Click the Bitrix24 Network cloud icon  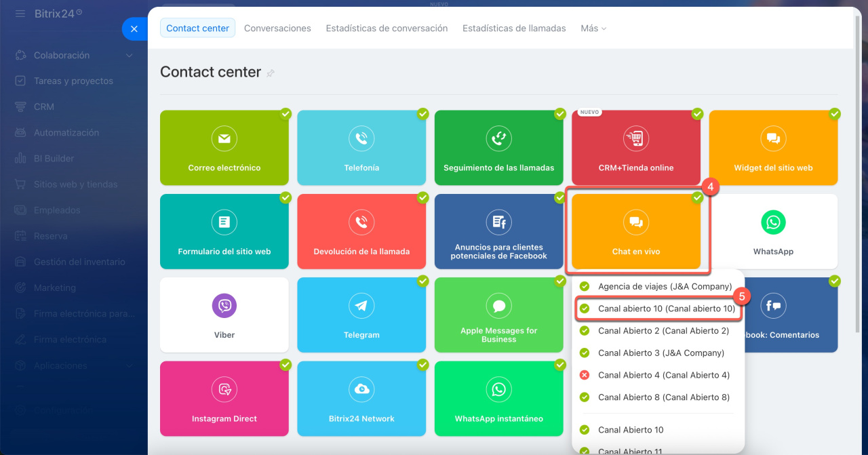pyautogui.click(x=361, y=389)
